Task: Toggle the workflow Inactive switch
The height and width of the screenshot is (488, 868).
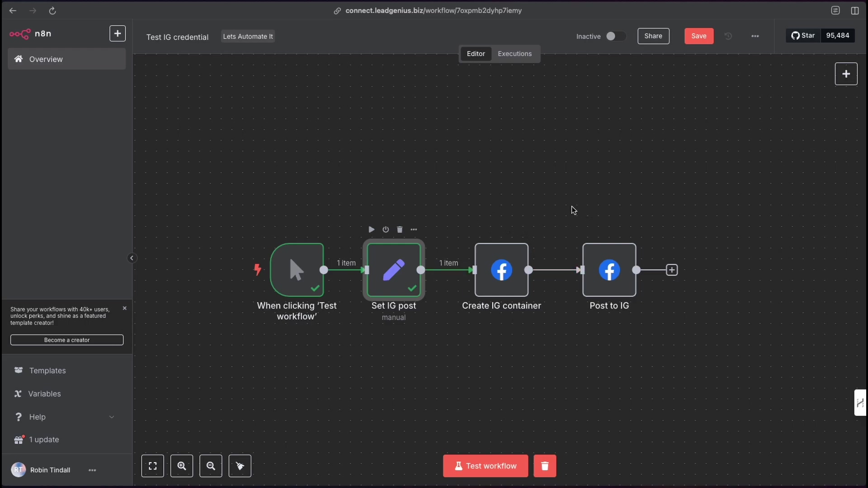Action: (616, 36)
